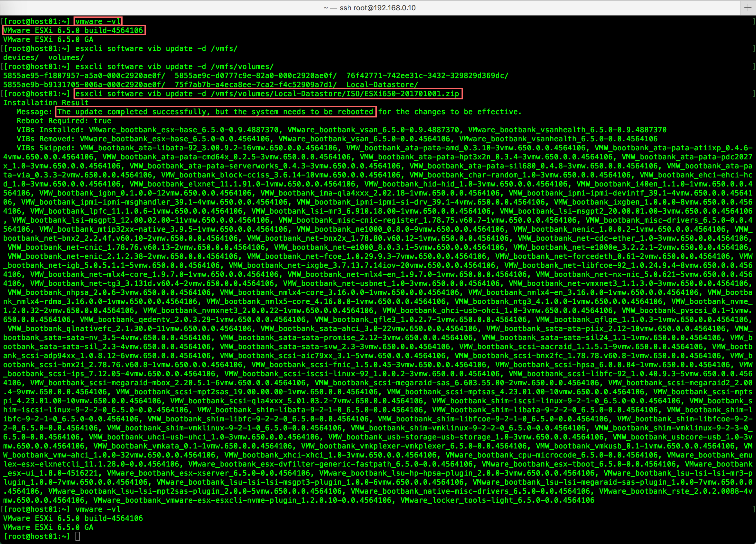Select the ssh root@192.168.0.10 tab title
Screen dimensions: 756x544
pos(370,8)
